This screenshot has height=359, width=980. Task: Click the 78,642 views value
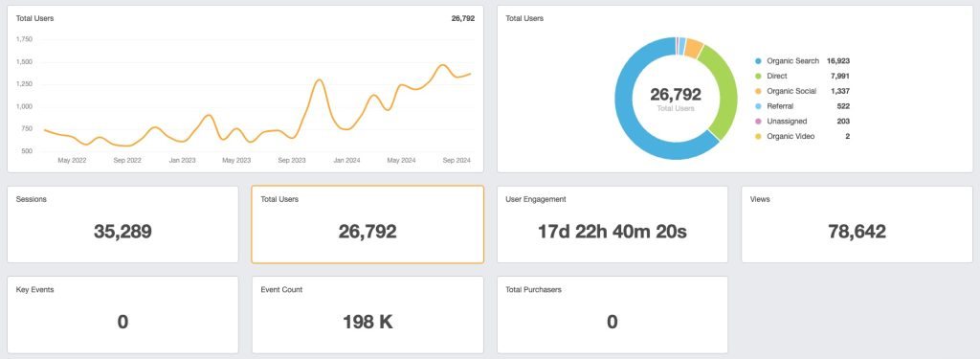pos(857,232)
